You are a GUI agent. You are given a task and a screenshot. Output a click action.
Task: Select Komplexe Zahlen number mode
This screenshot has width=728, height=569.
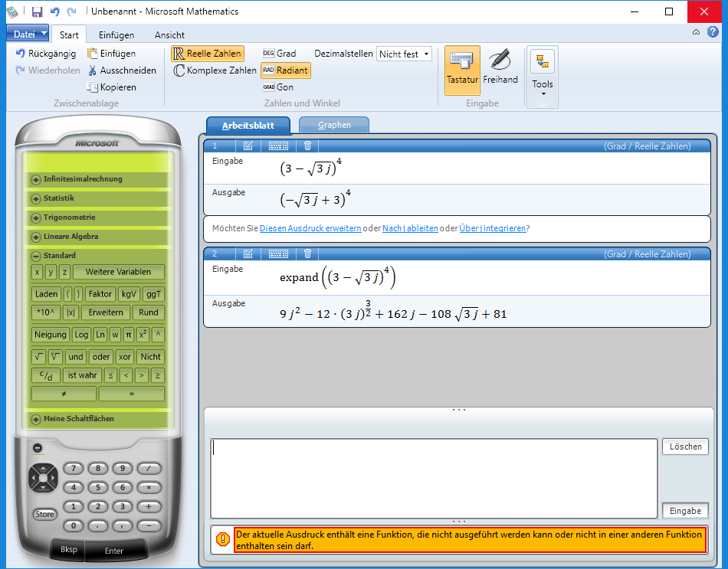coord(215,70)
